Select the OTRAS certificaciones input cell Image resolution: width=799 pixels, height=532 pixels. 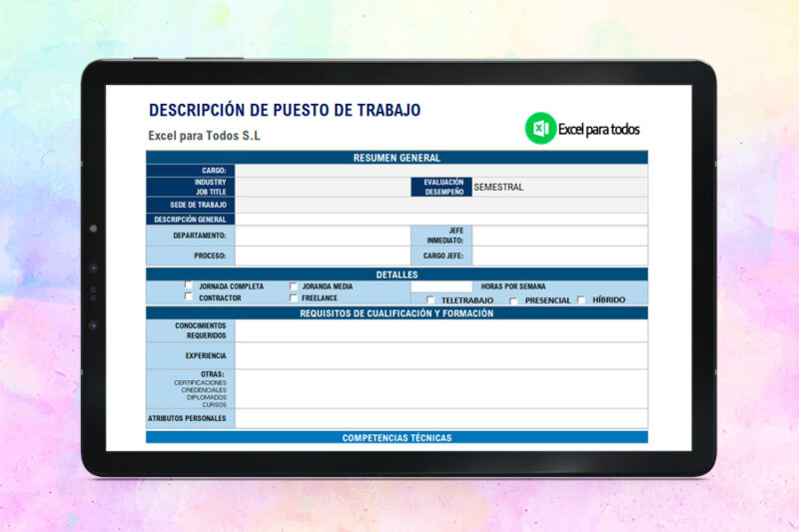pyautogui.click(x=441, y=389)
